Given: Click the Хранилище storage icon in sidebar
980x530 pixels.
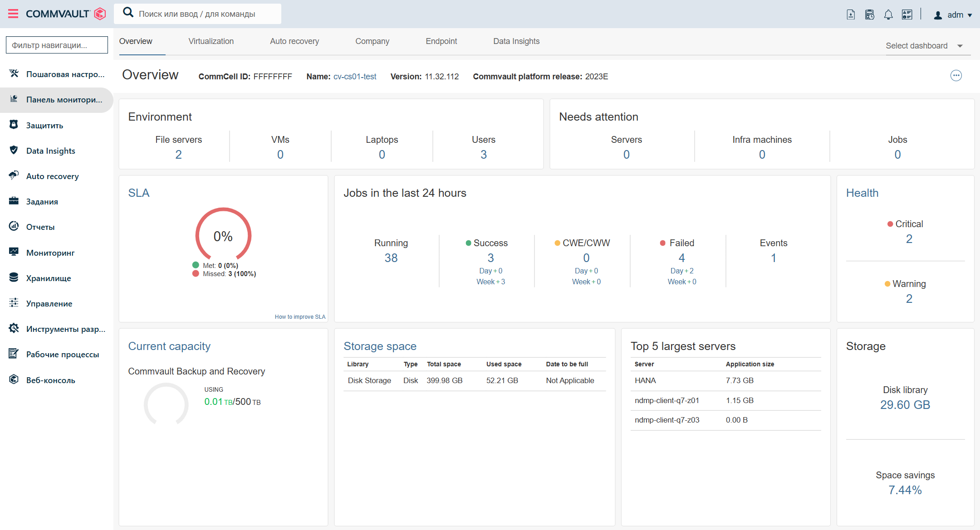Looking at the screenshot, I should 14,277.
